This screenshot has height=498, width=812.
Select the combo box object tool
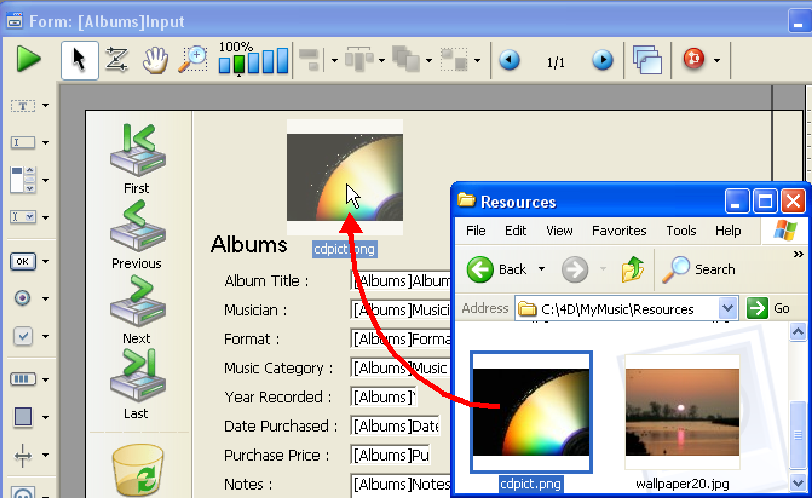click(x=23, y=217)
